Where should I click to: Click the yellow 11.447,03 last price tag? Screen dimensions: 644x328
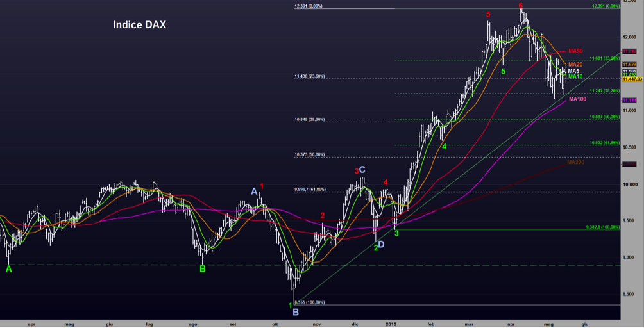click(x=632, y=79)
